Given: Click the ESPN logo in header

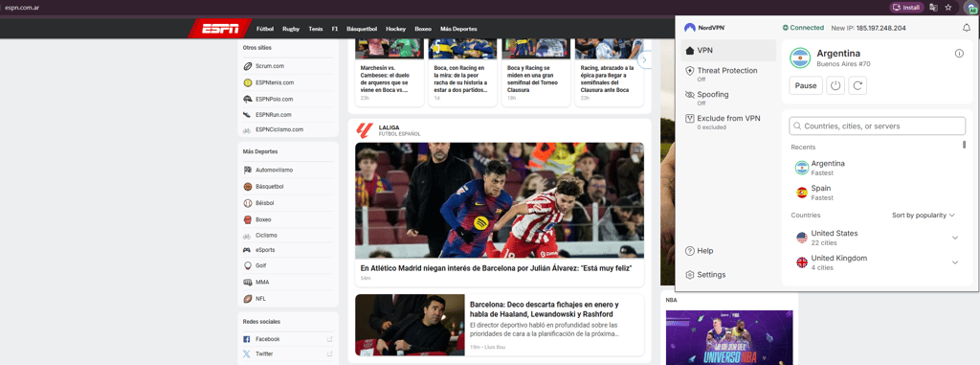Looking at the screenshot, I should coord(219,29).
